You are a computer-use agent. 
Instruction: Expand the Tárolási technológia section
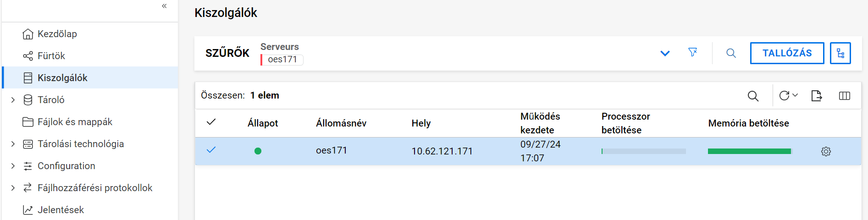(x=13, y=144)
